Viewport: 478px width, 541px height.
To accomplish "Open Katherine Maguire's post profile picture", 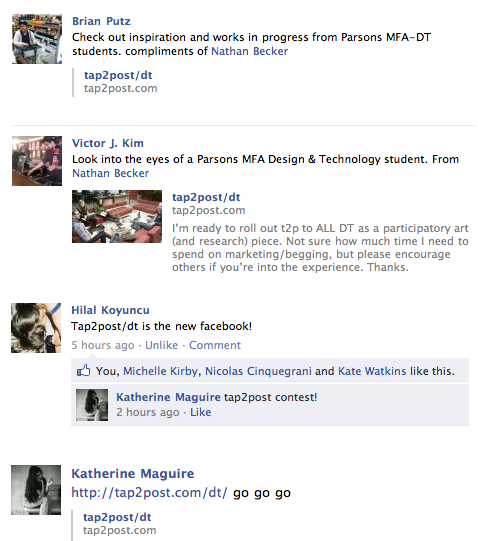I will point(36,490).
